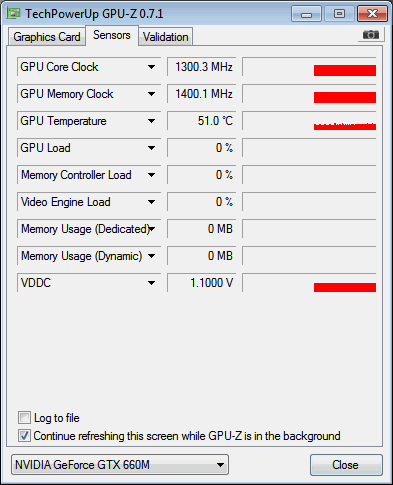The image size is (393, 485).
Task: Click the Close button
Action: coord(346,465)
